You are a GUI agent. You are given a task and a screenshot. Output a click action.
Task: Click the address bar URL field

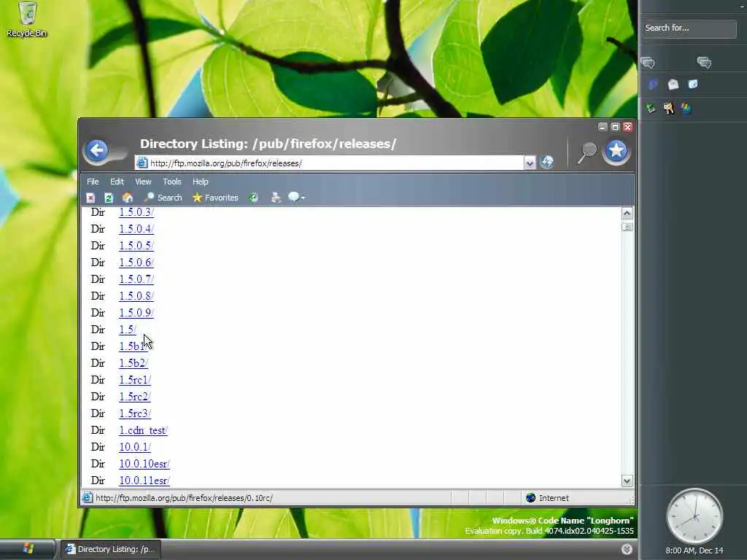330,163
